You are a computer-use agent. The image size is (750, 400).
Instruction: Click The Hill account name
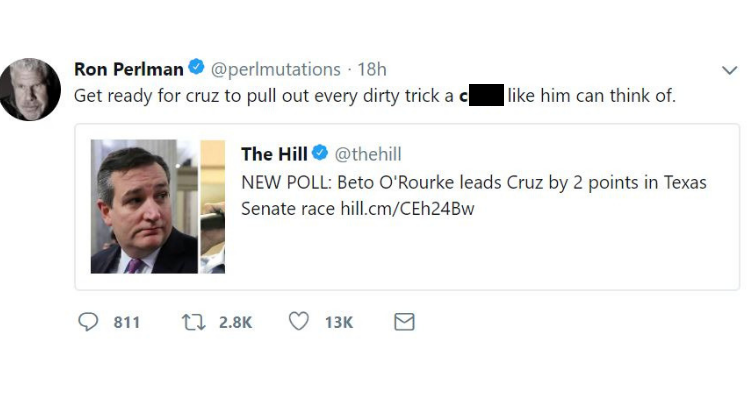click(274, 153)
